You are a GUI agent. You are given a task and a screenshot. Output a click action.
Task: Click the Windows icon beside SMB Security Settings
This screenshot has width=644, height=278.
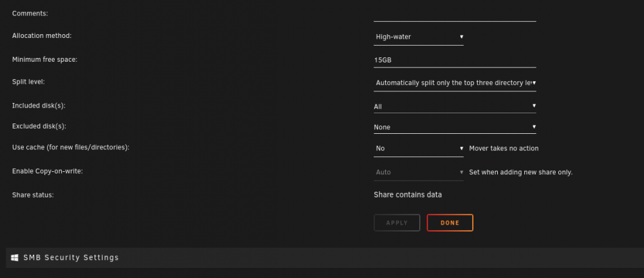click(x=15, y=258)
